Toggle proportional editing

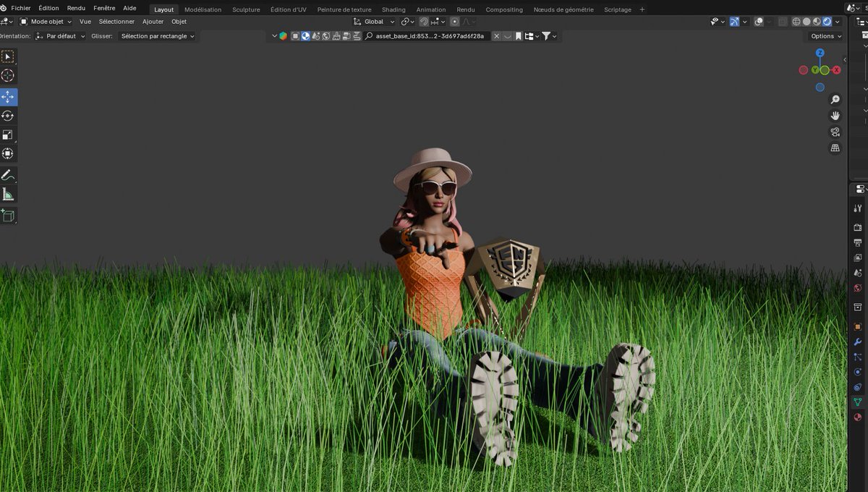(455, 22)
